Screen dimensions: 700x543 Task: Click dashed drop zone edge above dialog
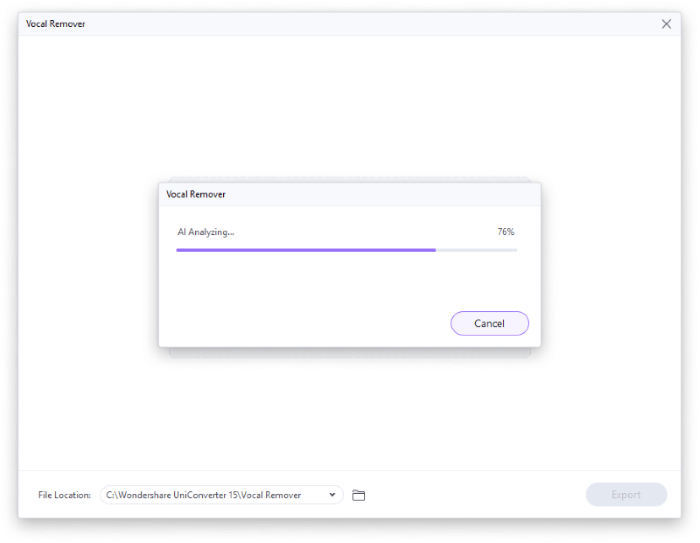350,179
